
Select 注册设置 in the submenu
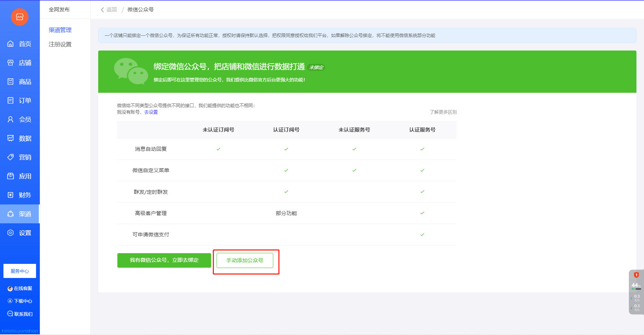point(60,44)
